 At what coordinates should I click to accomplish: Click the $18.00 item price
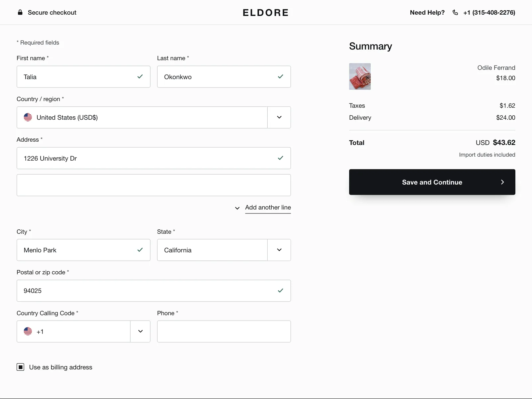506,78
